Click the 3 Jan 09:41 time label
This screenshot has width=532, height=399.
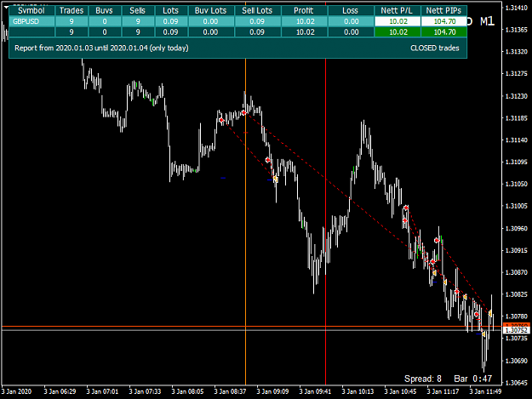315,391
